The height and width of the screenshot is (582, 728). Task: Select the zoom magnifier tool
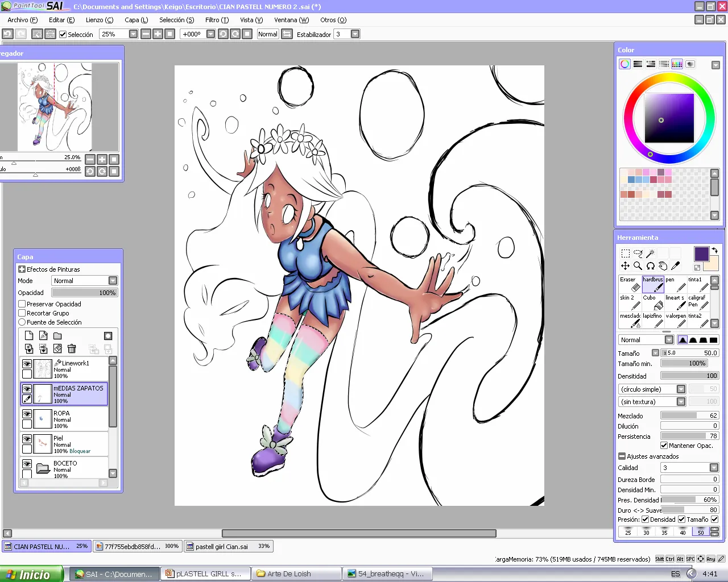638,266
